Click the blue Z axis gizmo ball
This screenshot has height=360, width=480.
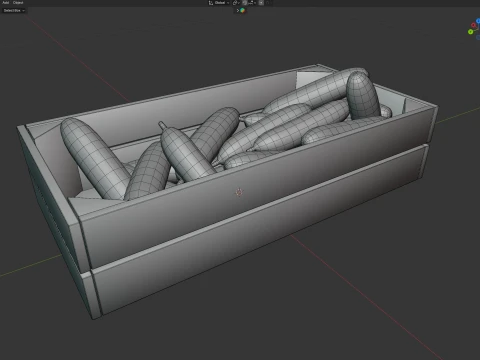[478, 21]
